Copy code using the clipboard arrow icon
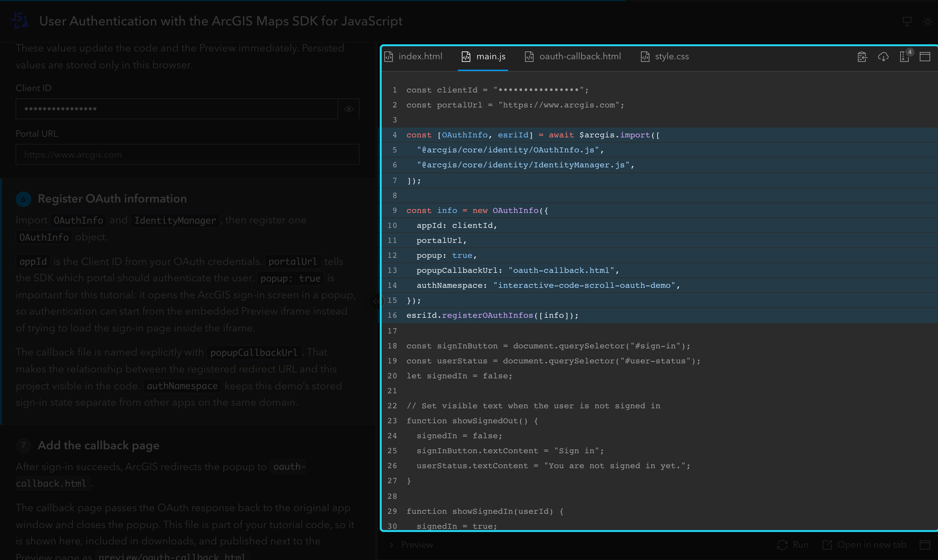The image size is (938, 560). (x=862, y=57)
